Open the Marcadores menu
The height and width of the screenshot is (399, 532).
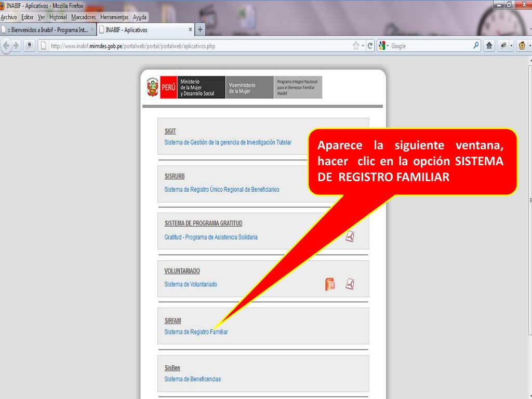84,17
